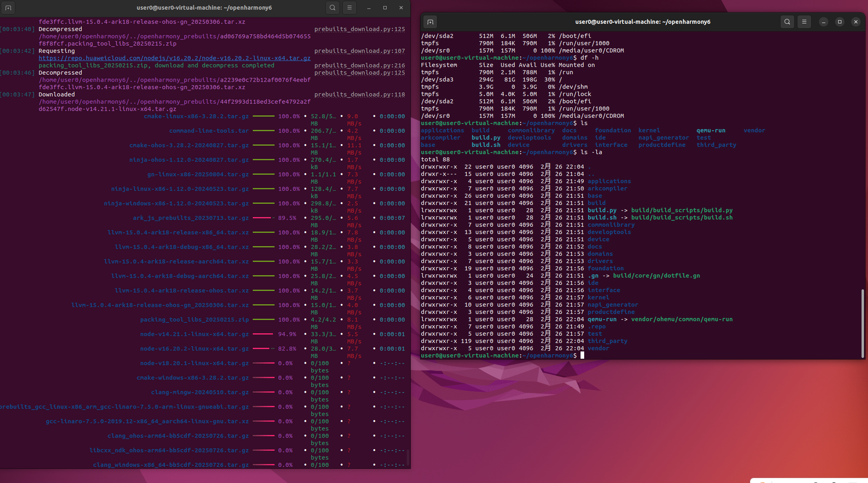The height and width of the screenshot is (483, 868).
Task: Close the ls-output terminal window
Action: pyautogui.click(x=856, y=22)
